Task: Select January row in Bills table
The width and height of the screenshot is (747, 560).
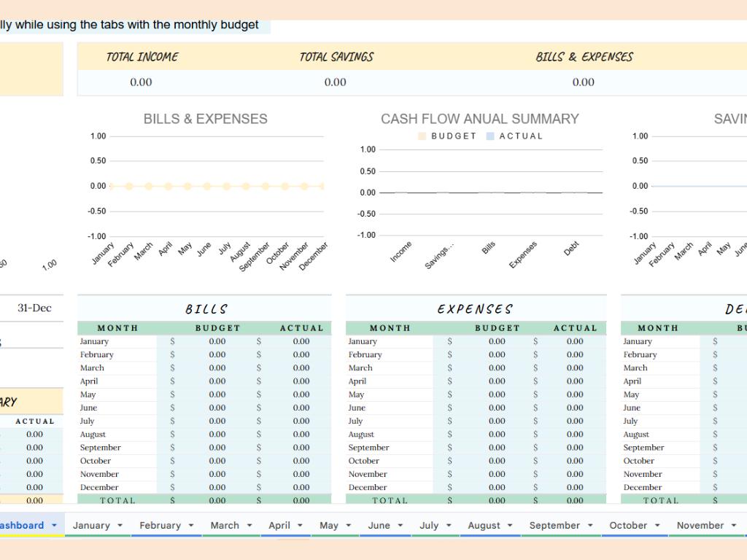Action: [x=204, y=341]
